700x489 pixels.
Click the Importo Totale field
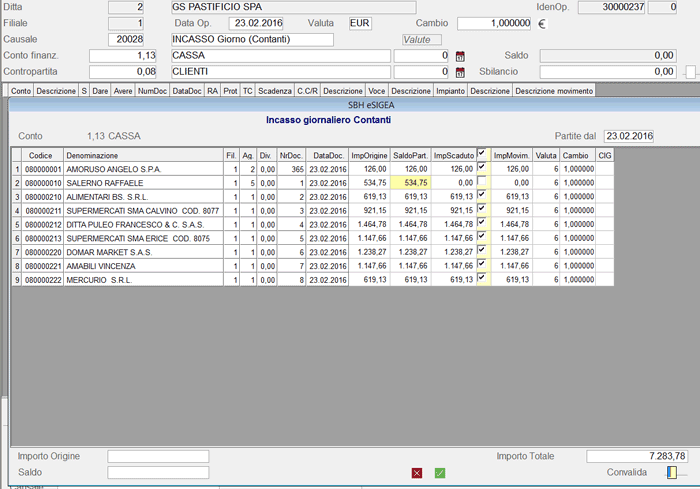click(x=637, y=456)
